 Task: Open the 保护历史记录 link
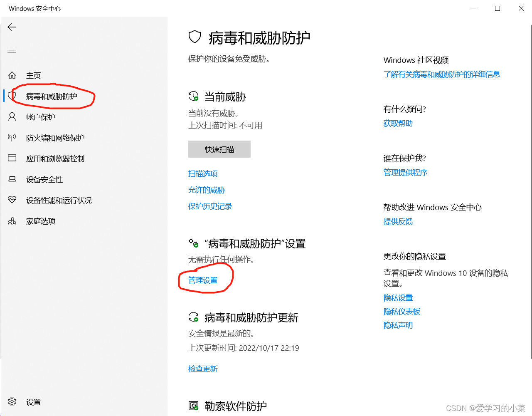(210, 206)
